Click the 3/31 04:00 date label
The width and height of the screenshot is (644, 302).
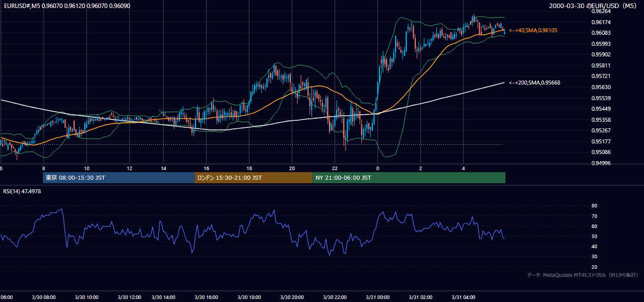coord(463,297)
